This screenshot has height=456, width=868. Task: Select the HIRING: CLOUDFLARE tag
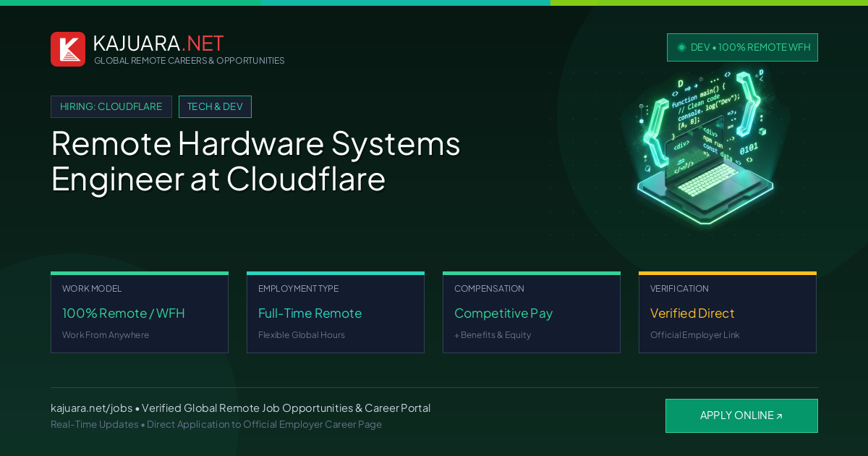(x=111, y=106)
